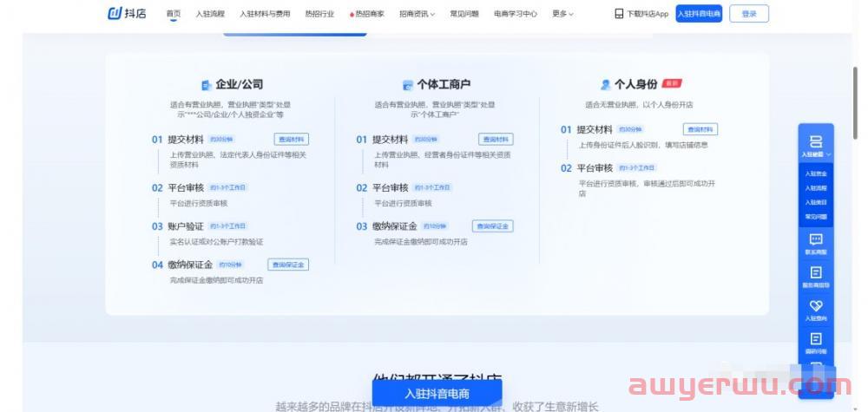The height and width of the screenshot is (412, 868).
Task: Click 查询材料 in 企业/公司 column
Action: (291, 140)
